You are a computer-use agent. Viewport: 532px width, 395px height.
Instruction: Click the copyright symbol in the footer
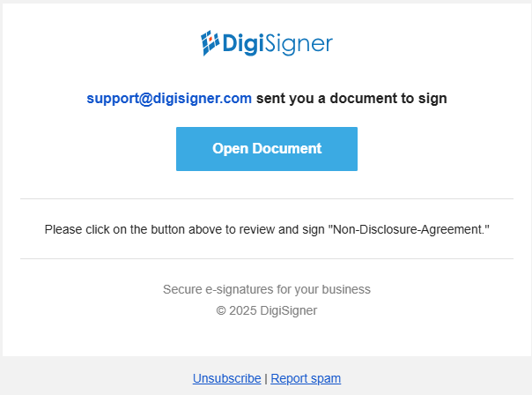[x=221, y=310]
